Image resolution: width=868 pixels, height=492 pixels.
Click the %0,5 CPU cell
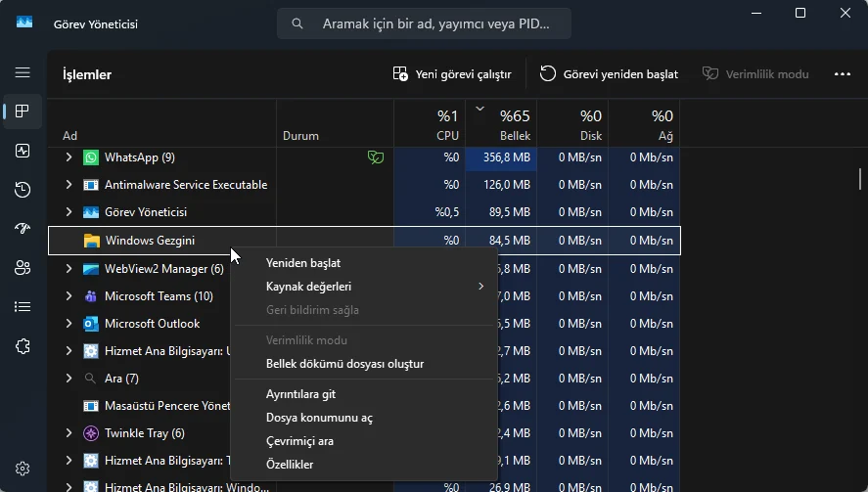click(430, 212)
